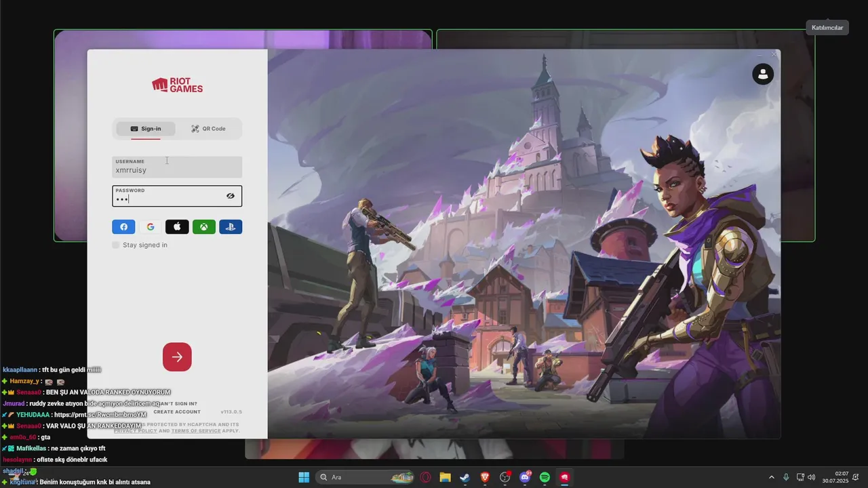Screen dimensions: 868x488
Task: Open Spotify from the taskbar
Action: pos(545,477)
